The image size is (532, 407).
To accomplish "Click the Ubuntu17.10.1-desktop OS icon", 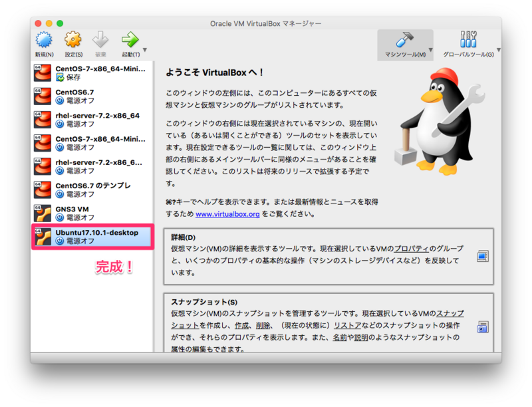I will tap(43, 237).
